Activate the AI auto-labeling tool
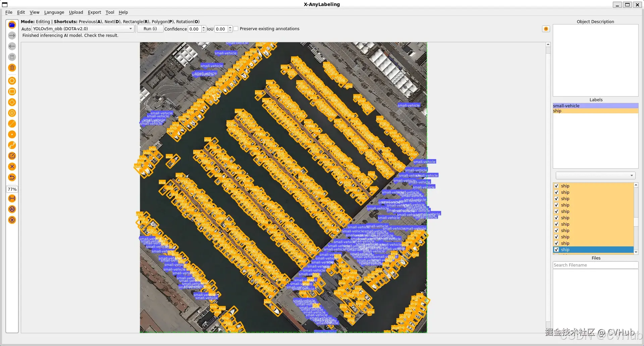 pos(12,209)
